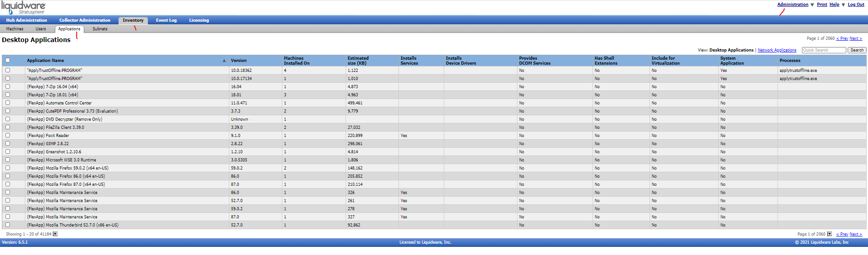This screenshot has height=255, width=868.
Task: Select the (FlexApp) 7-Zip 18.01 (x64) checkbox
Action: click(x=8, y=94)
